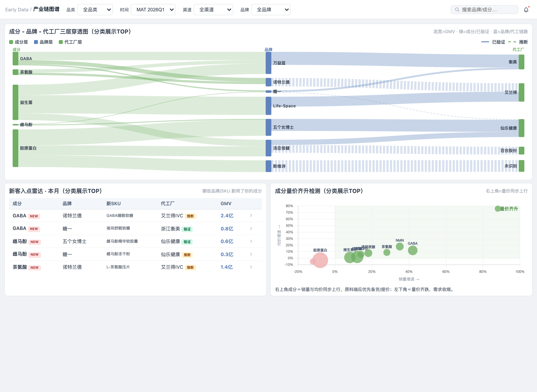The height and width of the screenshot is (392, 537).
Task: Open the 渠道 dropdown showing 全渠道
Action: (213, 10)
